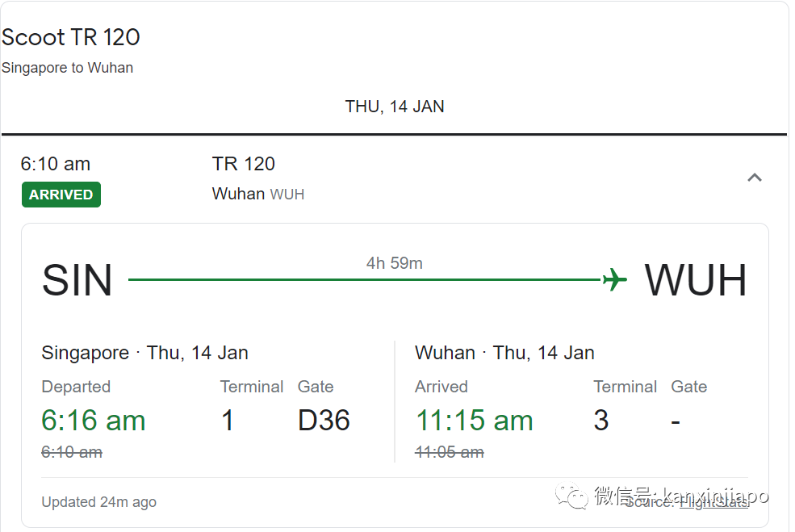
Task: Click the departure gate D36
Action: pos(324,421)
